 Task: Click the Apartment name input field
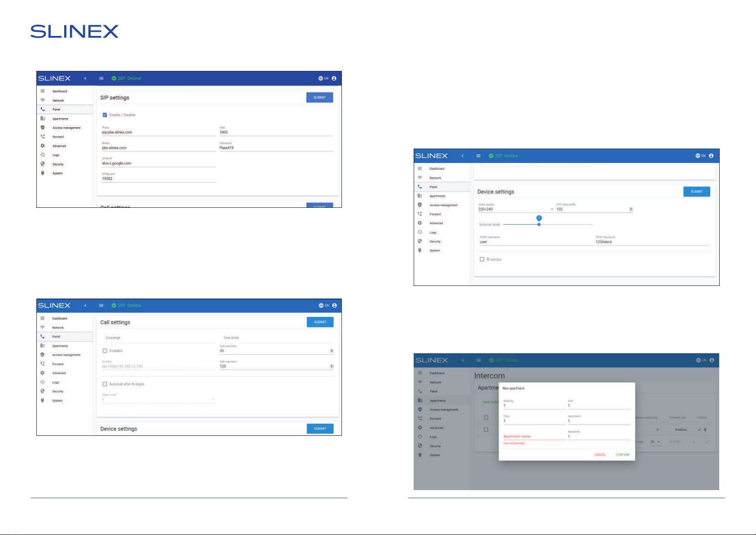coord(534,436)
